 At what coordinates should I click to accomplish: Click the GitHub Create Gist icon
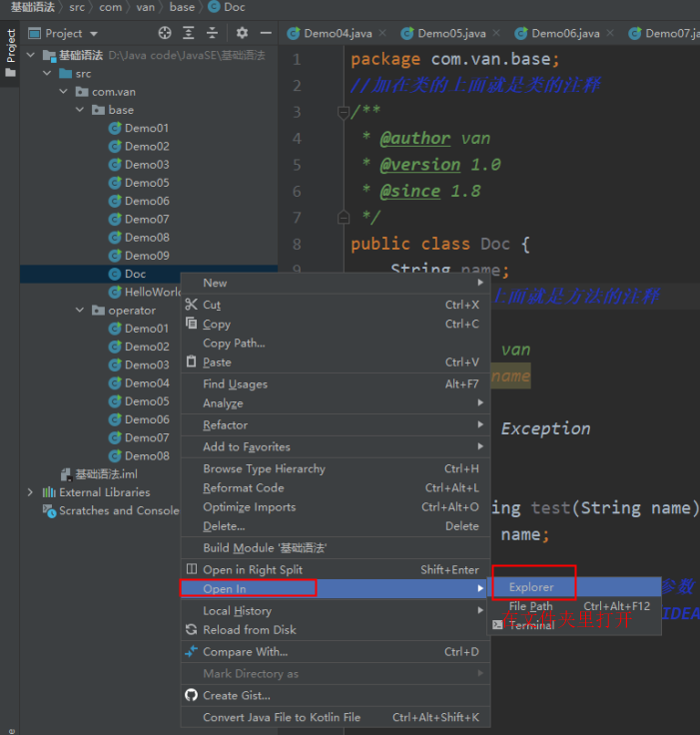(x=192, y=695)
